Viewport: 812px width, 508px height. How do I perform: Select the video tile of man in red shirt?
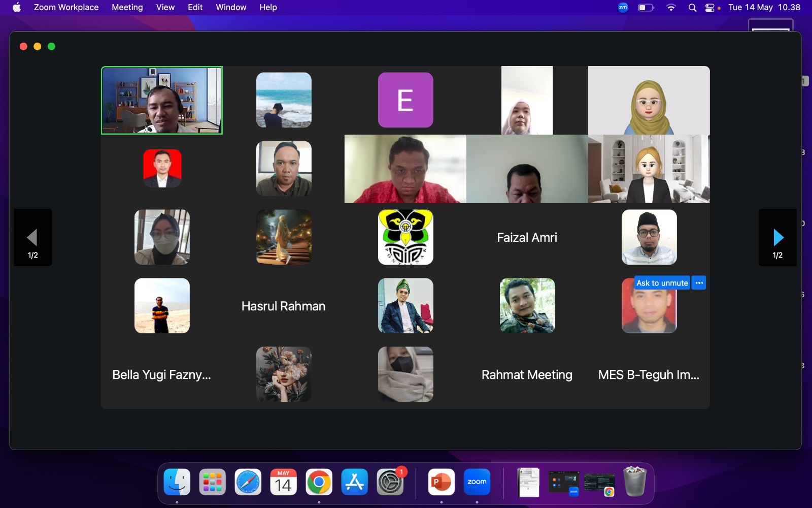[x=405, y=169]
